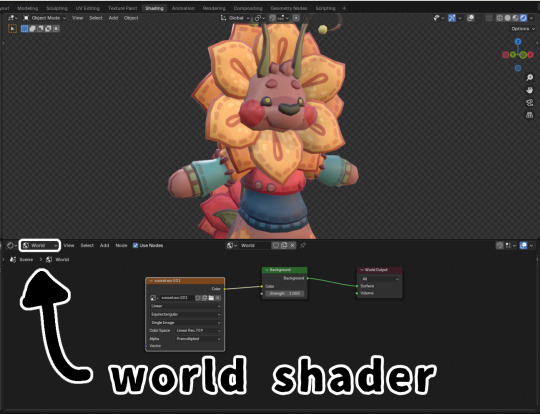Screen dimensions: 540x414
Task: Open the viewport Add menu
Action: tap(113, 18)
